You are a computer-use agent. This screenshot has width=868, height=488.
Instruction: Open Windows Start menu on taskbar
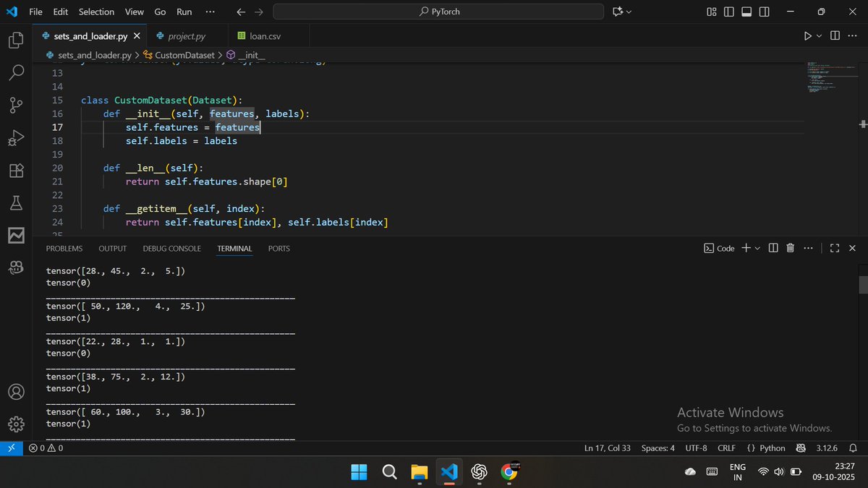pos(359,472)
